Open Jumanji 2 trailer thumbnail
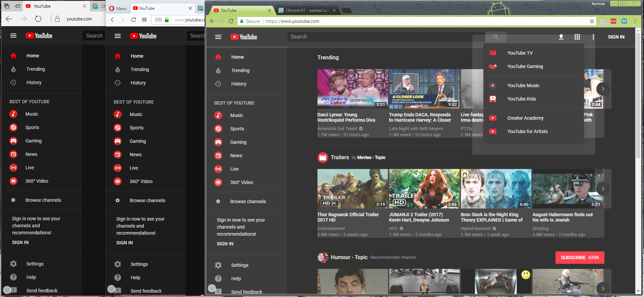This screenshot has width=644, height=297. point(424,189)
